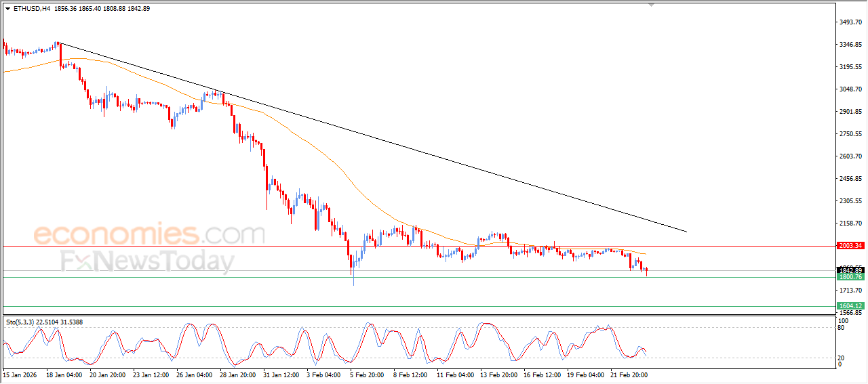
Task: Click the 31 Jan 12:00 time label
Action: click(279, 374)
